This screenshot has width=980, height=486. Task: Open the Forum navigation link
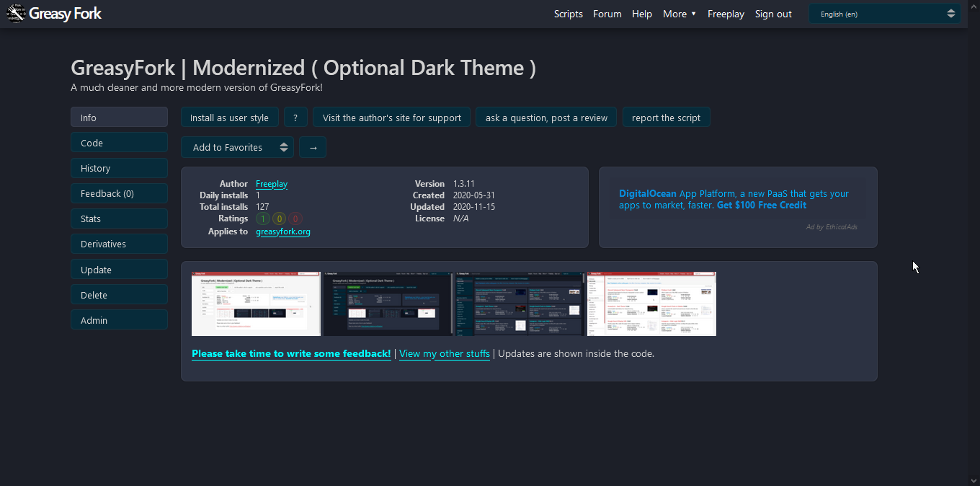pyautogui.click(x=607, y=14)
